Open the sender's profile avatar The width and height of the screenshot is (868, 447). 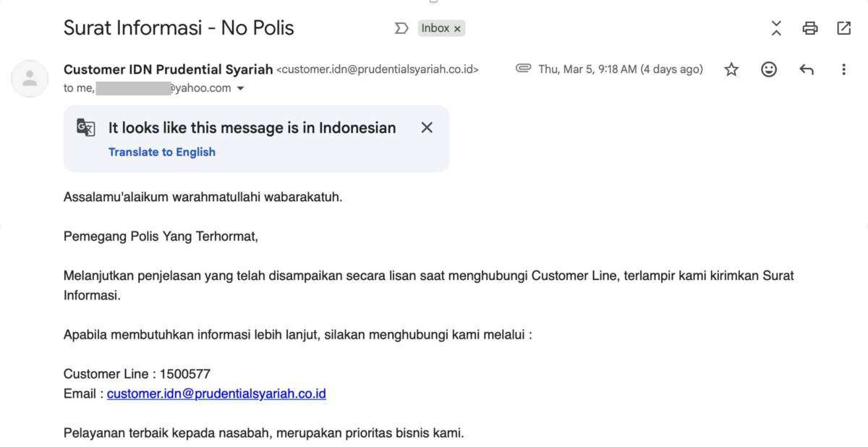(30, 78)
